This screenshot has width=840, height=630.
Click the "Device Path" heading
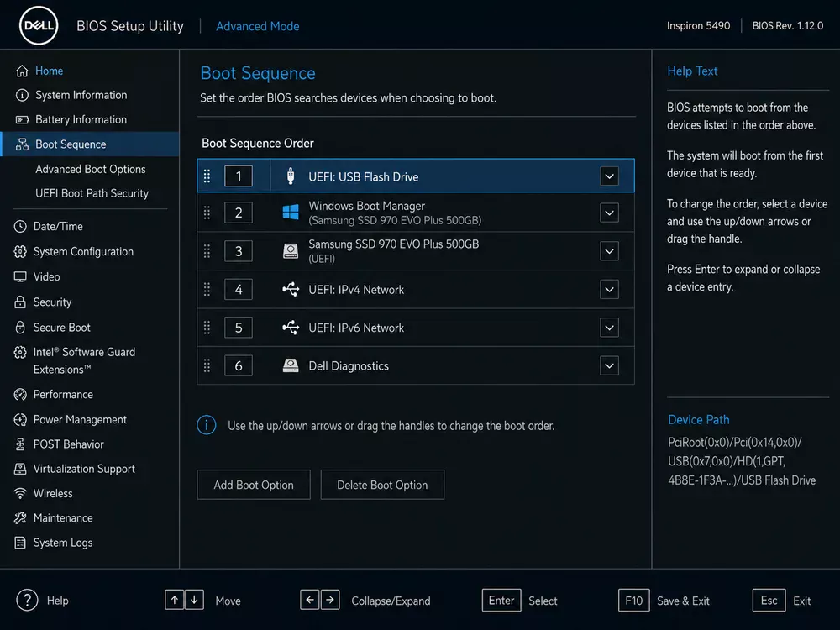(x=699, y=420)
